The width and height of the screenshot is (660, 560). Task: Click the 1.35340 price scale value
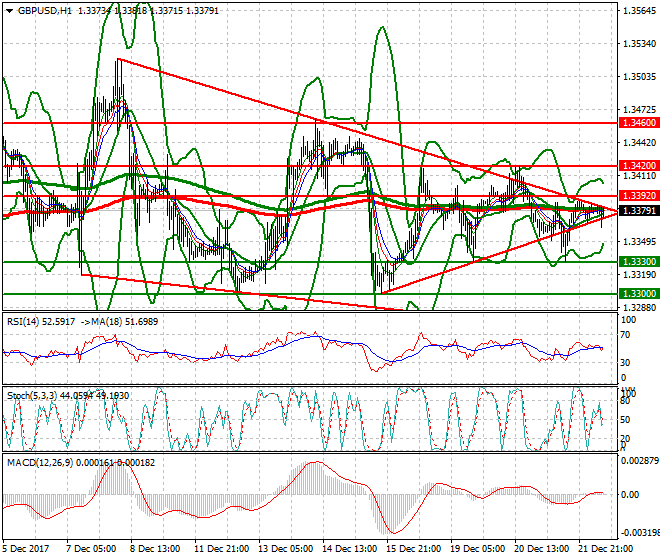point(639,44)
